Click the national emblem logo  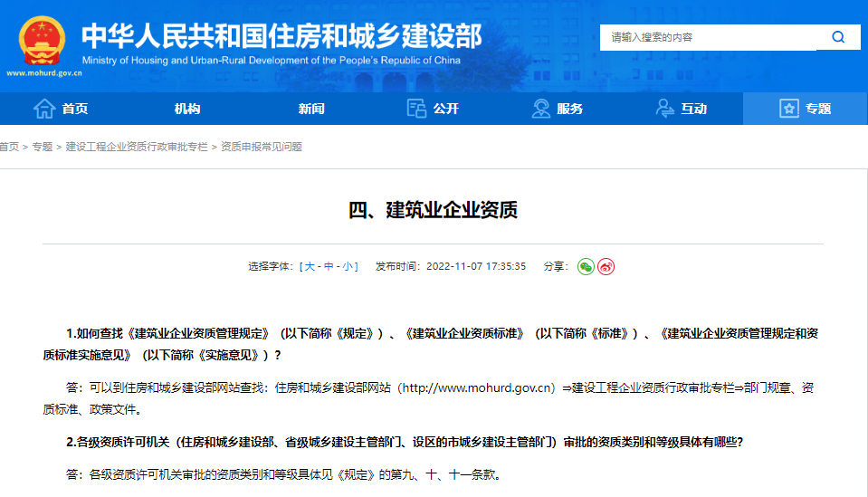[42, 41]
